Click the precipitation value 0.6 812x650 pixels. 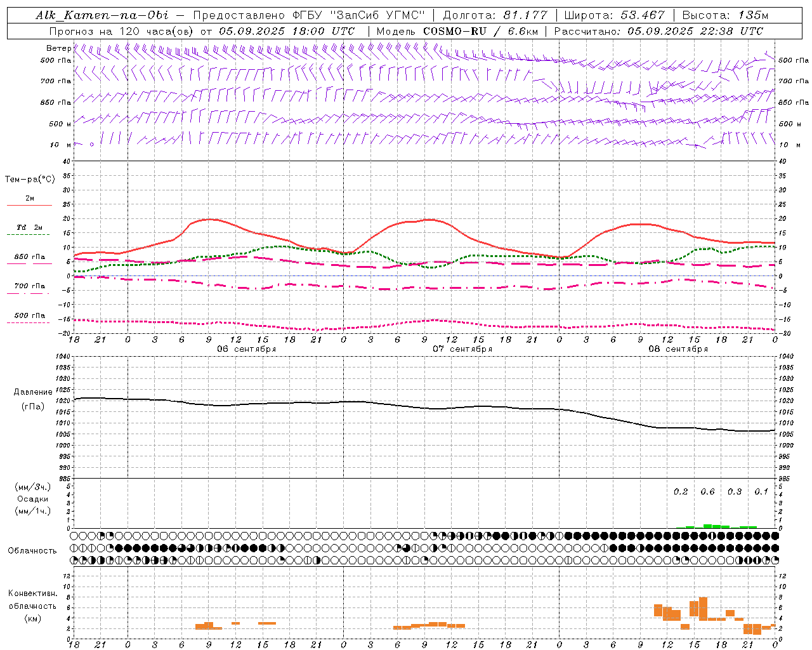pos(707,492)
